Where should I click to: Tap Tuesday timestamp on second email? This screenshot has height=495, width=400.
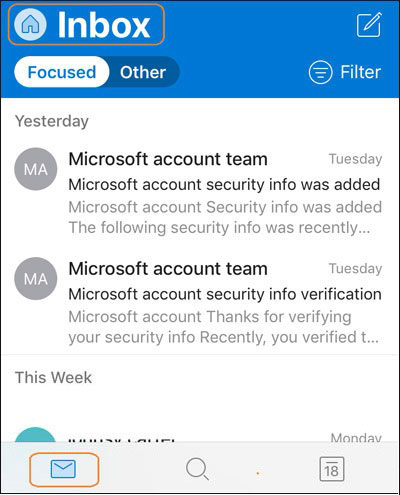(355, 269)
